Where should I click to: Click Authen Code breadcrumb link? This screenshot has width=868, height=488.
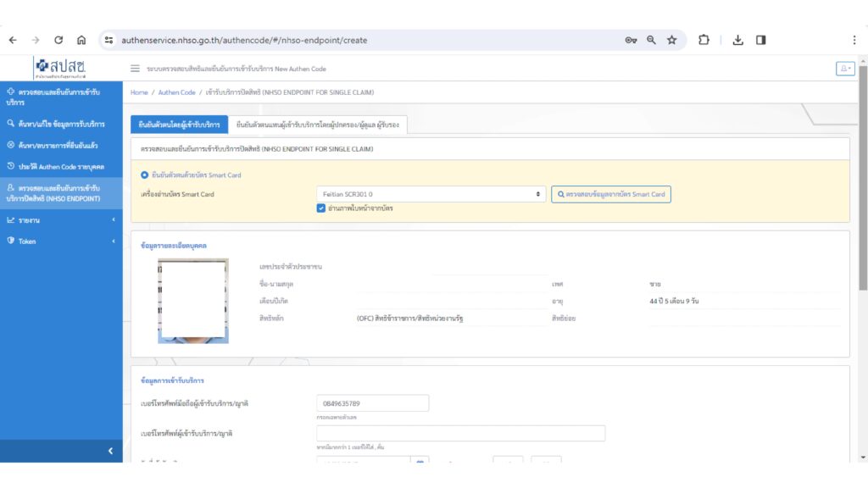[176, 91]
